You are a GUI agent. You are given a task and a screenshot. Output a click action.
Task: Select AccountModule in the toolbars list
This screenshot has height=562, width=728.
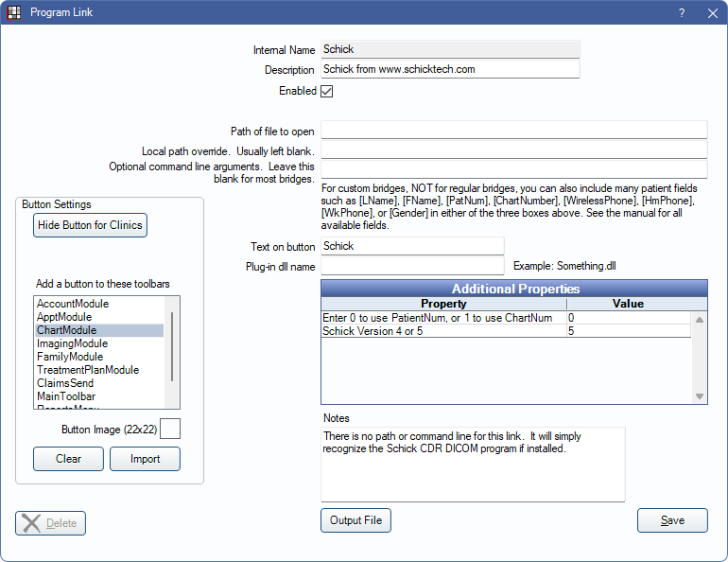coord(73,304)
